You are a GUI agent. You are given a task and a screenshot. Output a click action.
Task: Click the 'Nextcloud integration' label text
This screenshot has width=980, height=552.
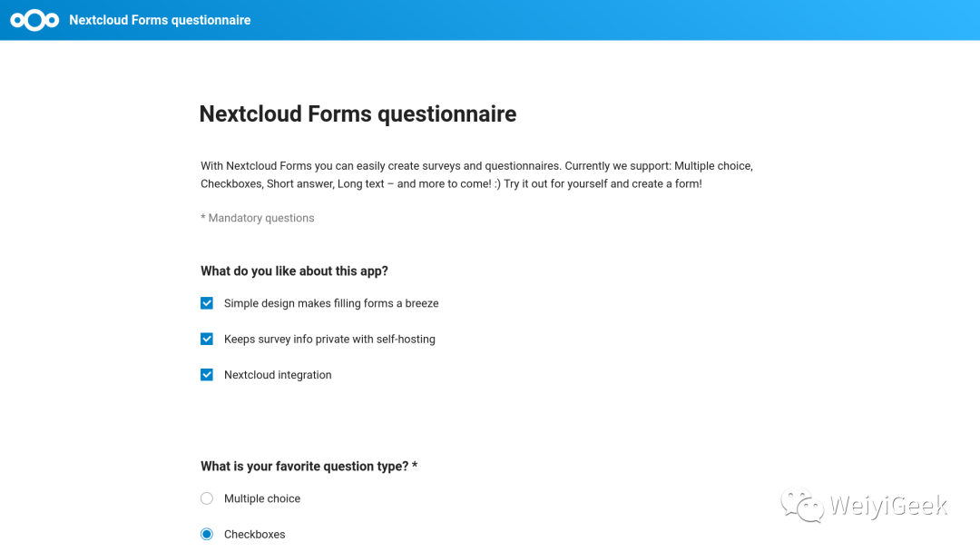[278, 375]
